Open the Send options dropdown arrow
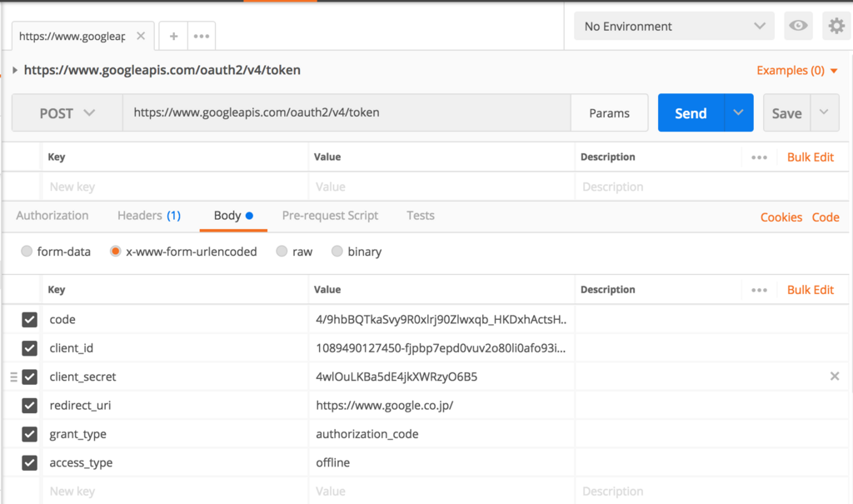 tap(739, 112)
